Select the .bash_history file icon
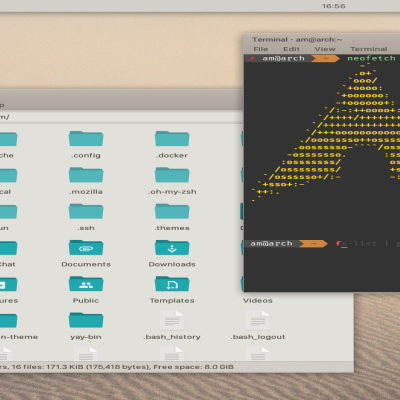 click(172, 321)
